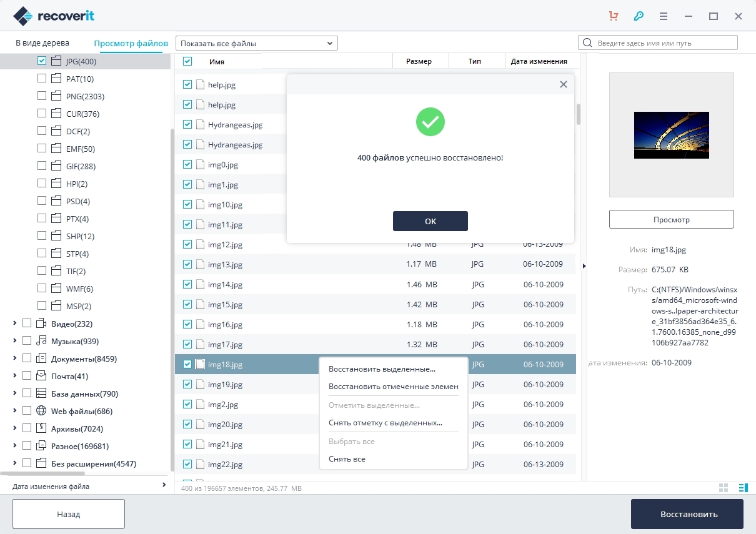Expand the Архивы(7024) tree node
This screenshot has height=534, width=756.
point(15,428)
